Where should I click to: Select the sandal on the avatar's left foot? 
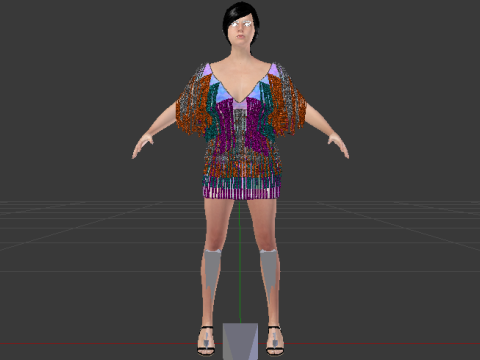pos(275,340)
